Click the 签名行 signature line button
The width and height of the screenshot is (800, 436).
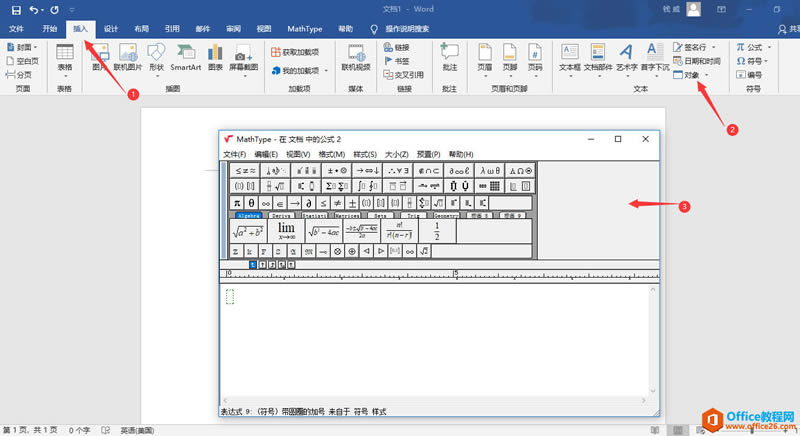691,47
